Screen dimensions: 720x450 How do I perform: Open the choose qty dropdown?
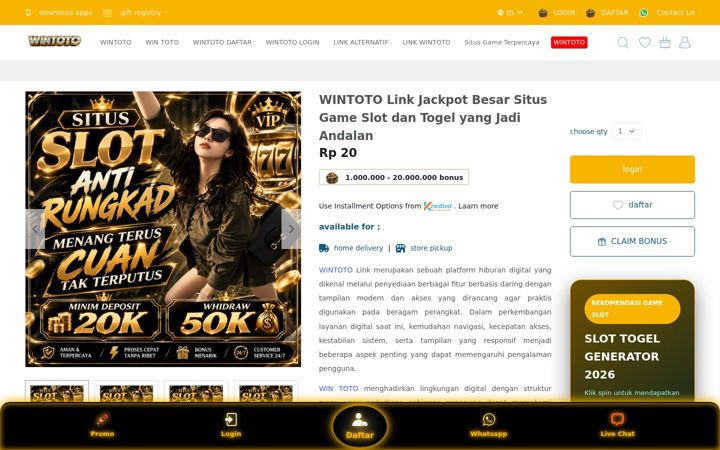coord(626,131)
